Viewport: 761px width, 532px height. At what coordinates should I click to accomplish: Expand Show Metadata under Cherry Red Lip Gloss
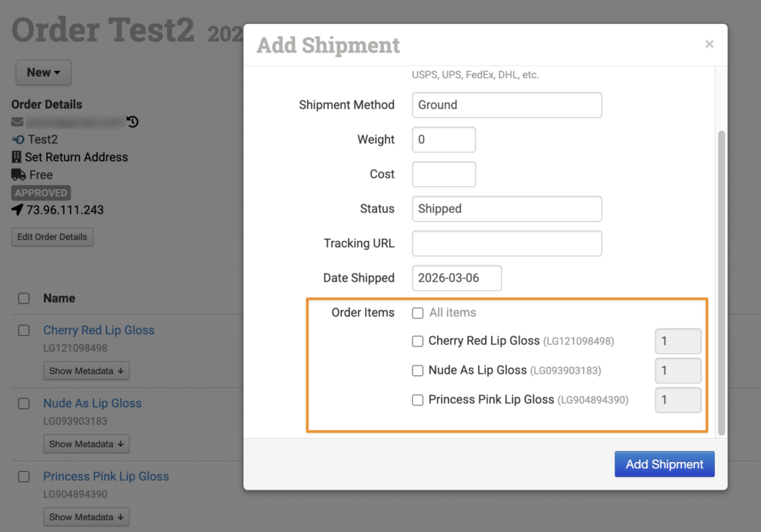pos(86,371)
